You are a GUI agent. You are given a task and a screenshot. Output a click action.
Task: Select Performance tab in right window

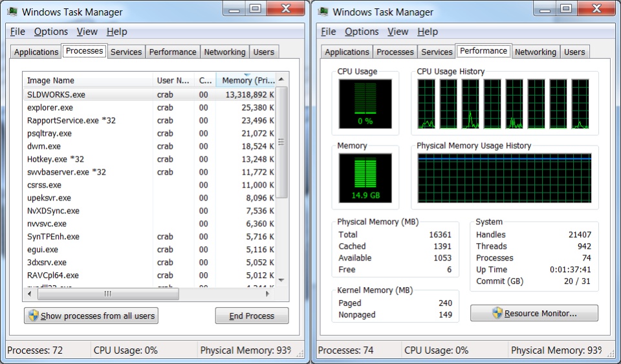click(x=483, y=51)
